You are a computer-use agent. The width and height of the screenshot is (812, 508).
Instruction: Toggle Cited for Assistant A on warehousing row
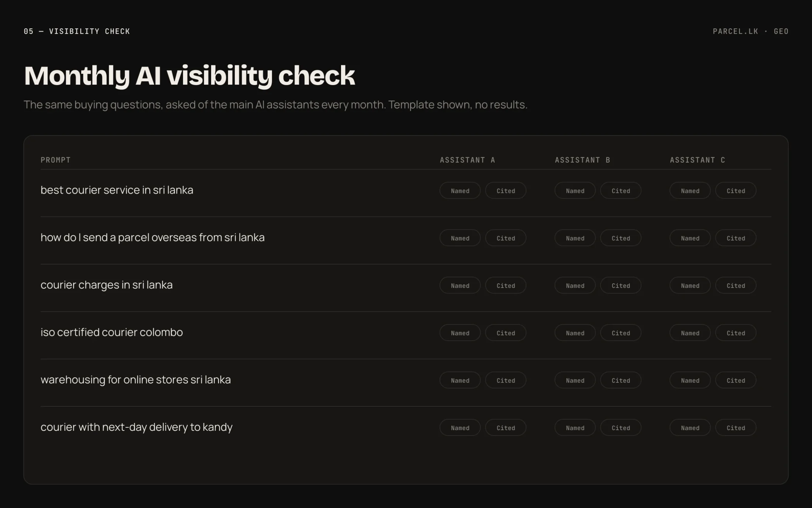tap(506, 380)
